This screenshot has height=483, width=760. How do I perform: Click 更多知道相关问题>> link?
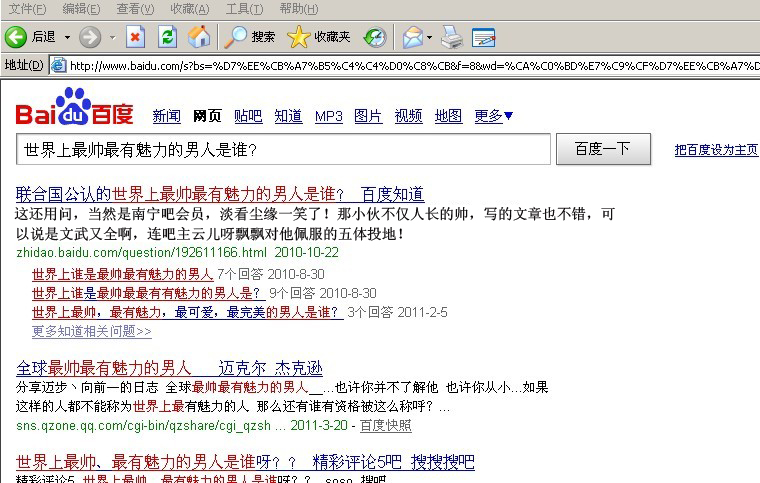tap(92, 331)
